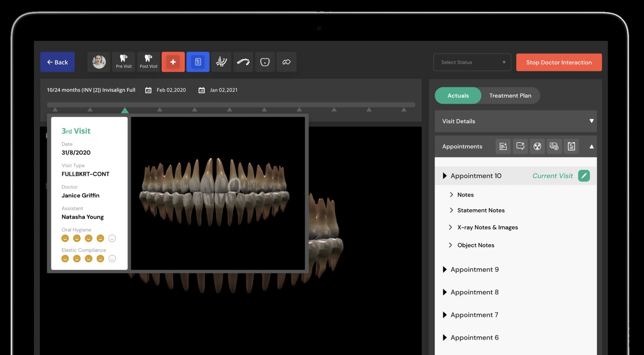Viewport: 644px width, 355px height.
Task: Open the Select Status dropdown
Action: [x=472, y=62]
